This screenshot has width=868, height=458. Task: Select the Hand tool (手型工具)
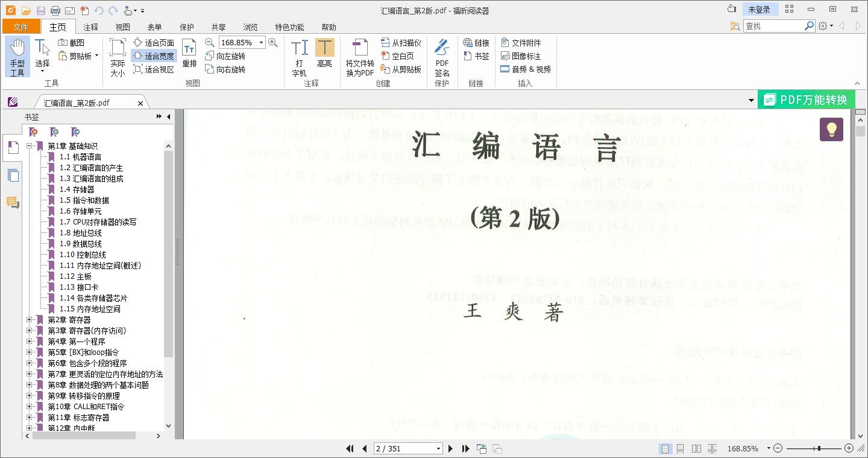click(x=17, y=56)
